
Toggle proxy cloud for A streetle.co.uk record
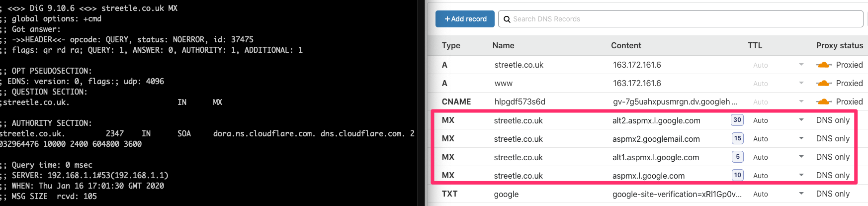pyautogui.click(x=824, y=65)
